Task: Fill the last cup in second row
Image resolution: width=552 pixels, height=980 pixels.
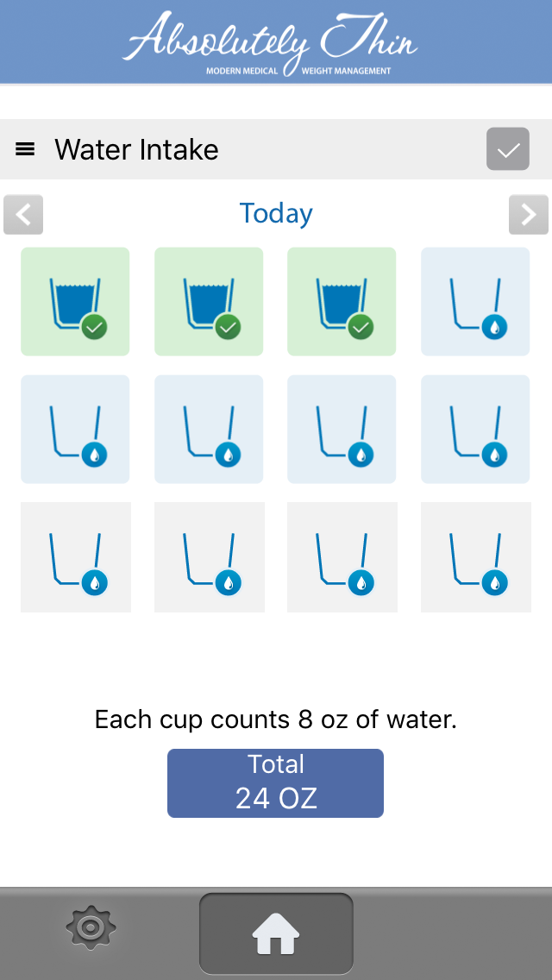Action: point(475,429)
